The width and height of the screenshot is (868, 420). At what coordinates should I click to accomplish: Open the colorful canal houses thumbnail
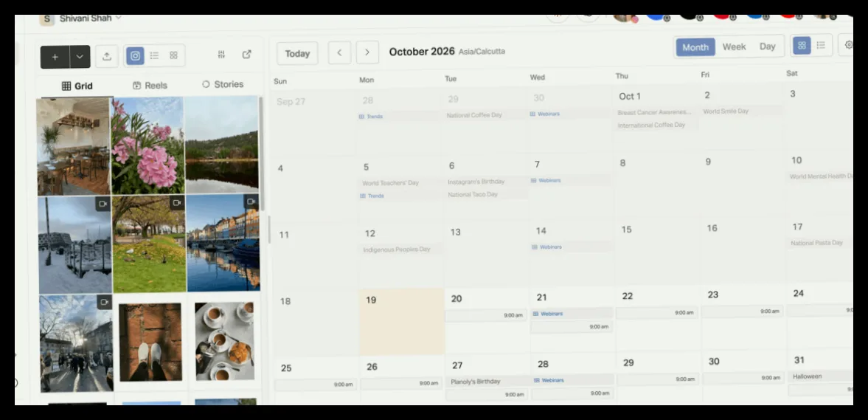click(223, 243)
